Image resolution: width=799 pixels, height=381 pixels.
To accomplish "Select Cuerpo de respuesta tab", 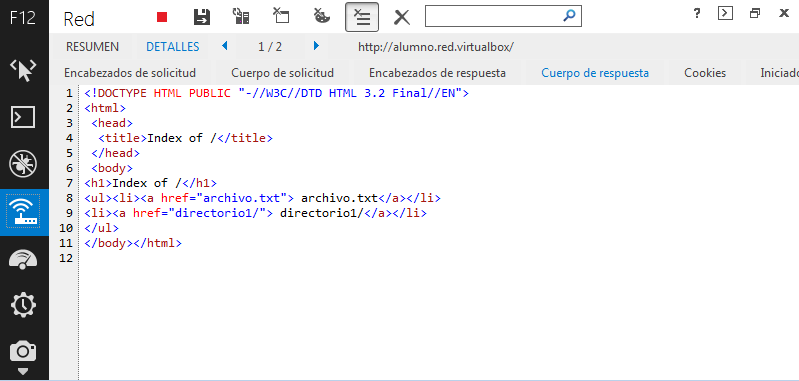I will pos(595,73).
